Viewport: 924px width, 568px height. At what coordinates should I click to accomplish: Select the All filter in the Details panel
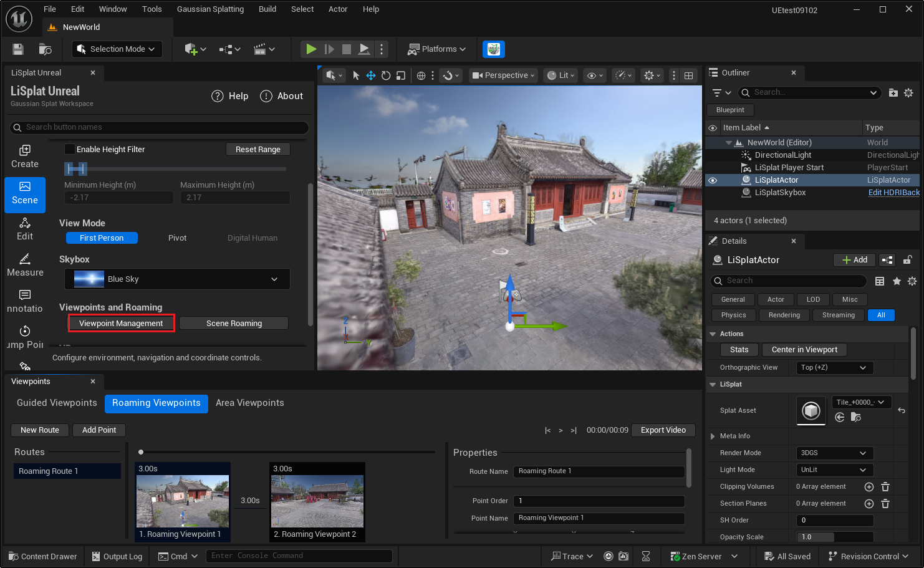tap(881, 315)
